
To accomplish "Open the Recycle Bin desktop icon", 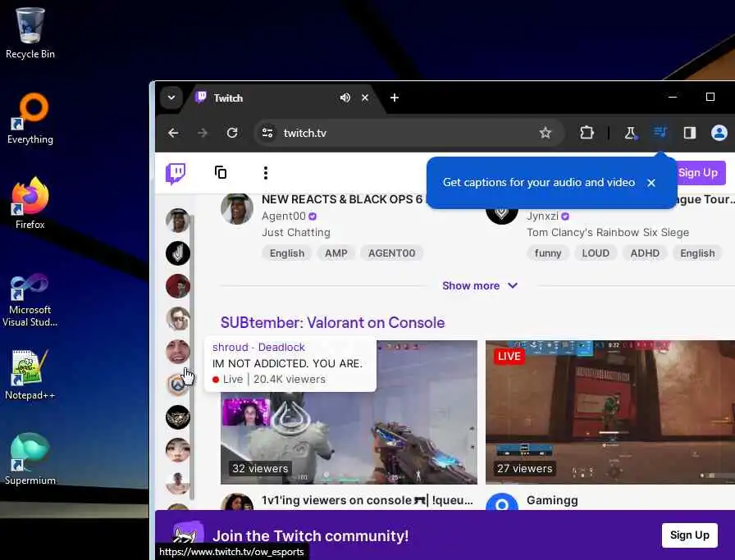I will [30, 33].
